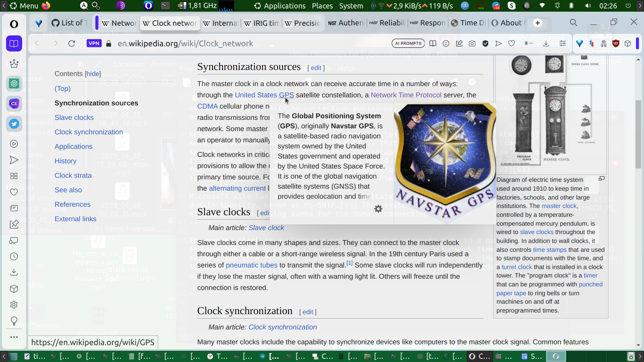Open the Applications menu in top panel
Screen dimensions: 644x362
pyautogui.click(x=284, y=6)
